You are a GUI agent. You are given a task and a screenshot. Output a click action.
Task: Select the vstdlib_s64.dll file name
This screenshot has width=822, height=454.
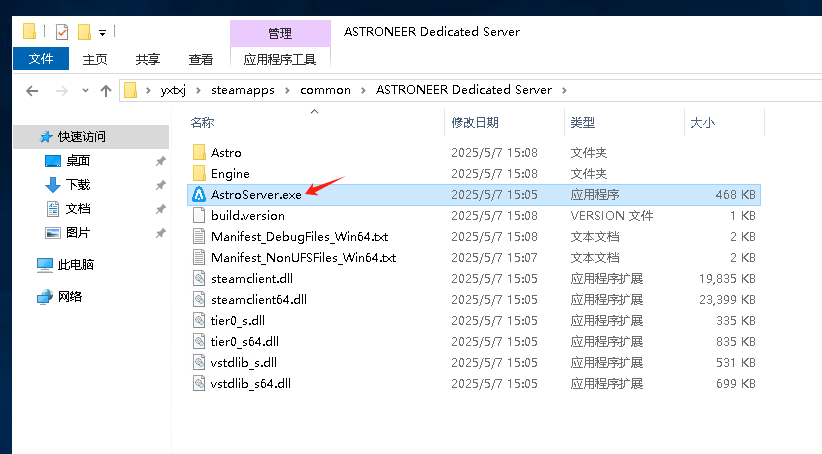tap(251, 384)
